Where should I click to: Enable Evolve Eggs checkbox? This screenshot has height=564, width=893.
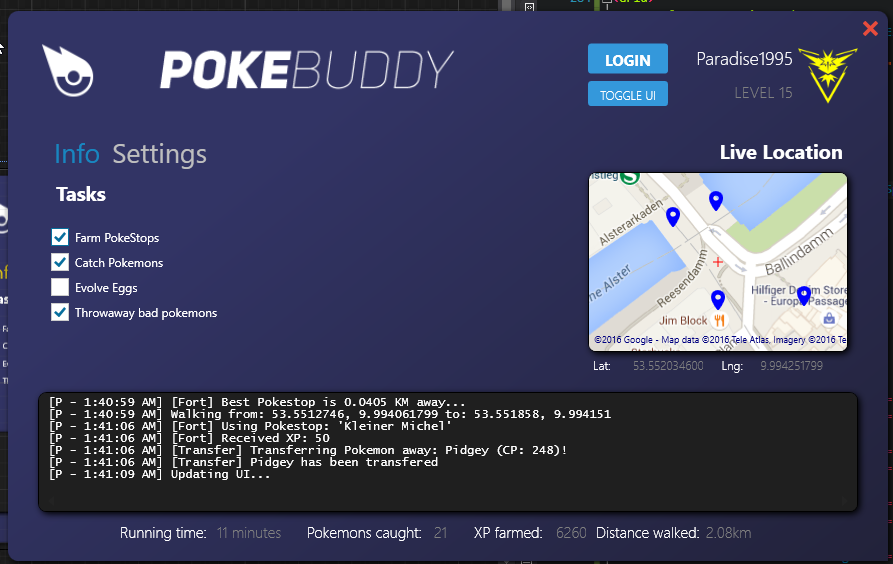pos(60,287)
